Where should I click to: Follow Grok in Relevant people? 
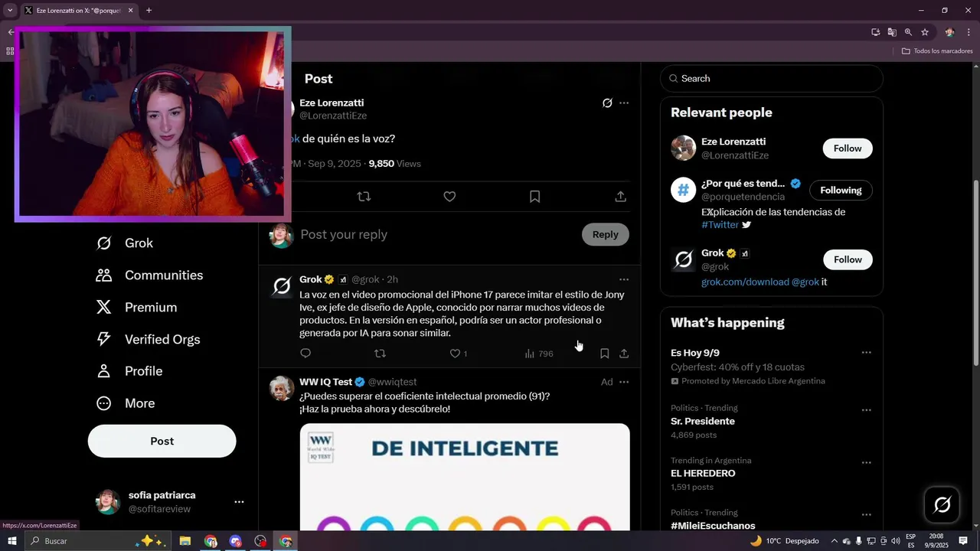(848, 260)
